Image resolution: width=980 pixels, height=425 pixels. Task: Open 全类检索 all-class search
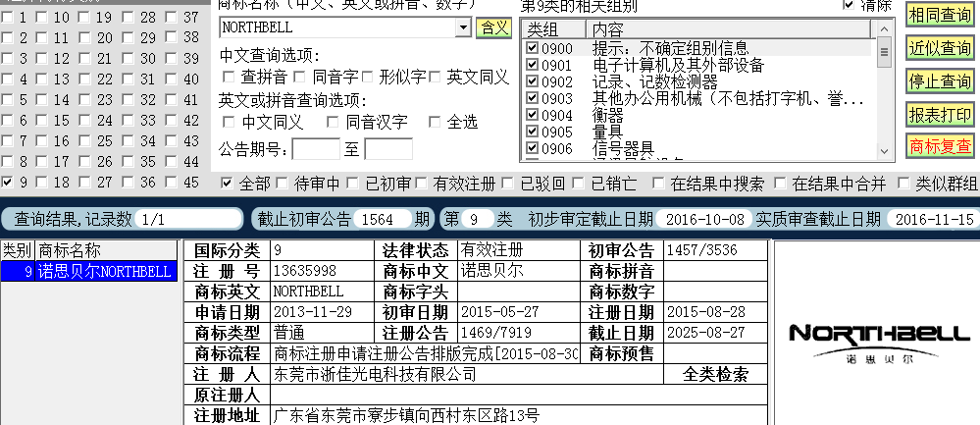(715, 374)
